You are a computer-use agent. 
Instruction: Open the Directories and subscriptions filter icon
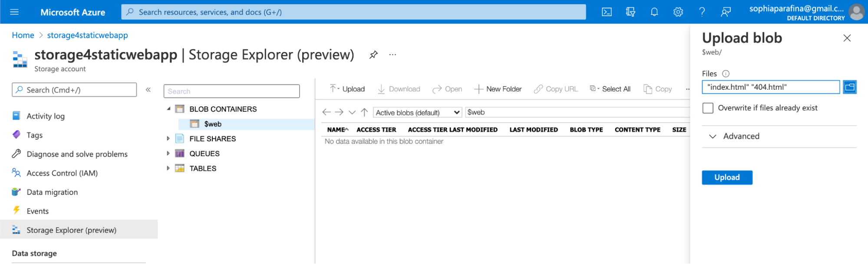point(630,12)
